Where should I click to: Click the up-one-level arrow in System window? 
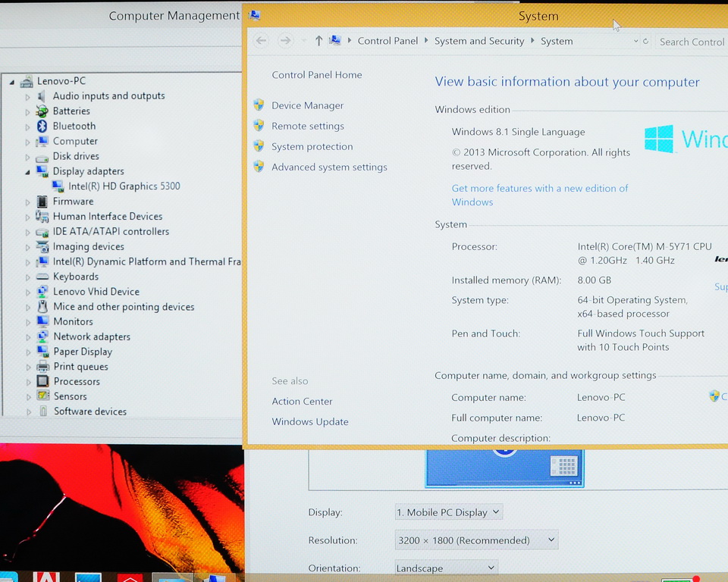pos(318,41)
